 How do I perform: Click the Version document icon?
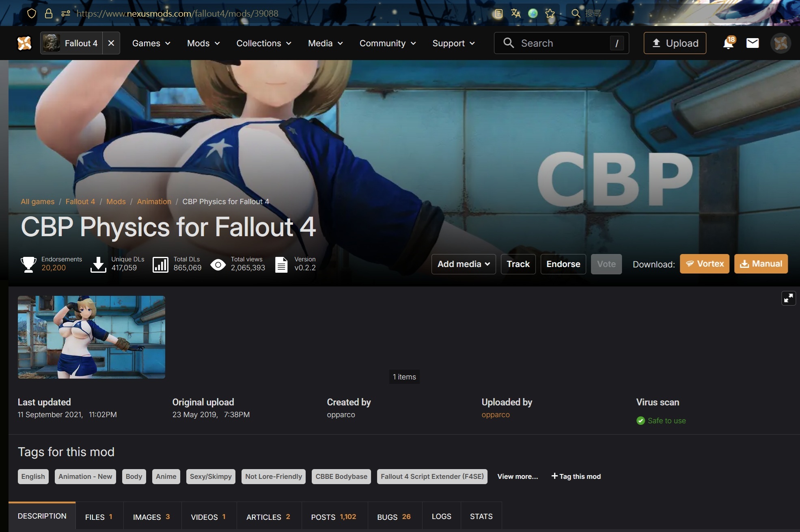tap(281, 265)
